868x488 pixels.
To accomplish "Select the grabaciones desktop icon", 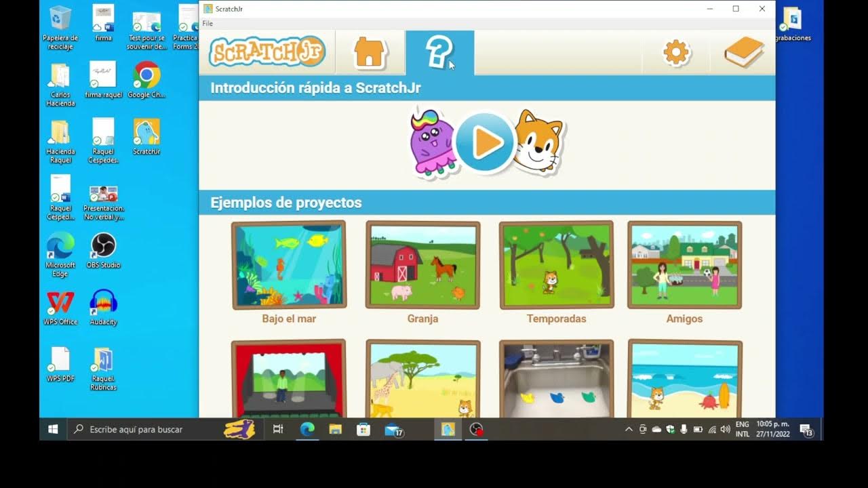I will 792,23.
